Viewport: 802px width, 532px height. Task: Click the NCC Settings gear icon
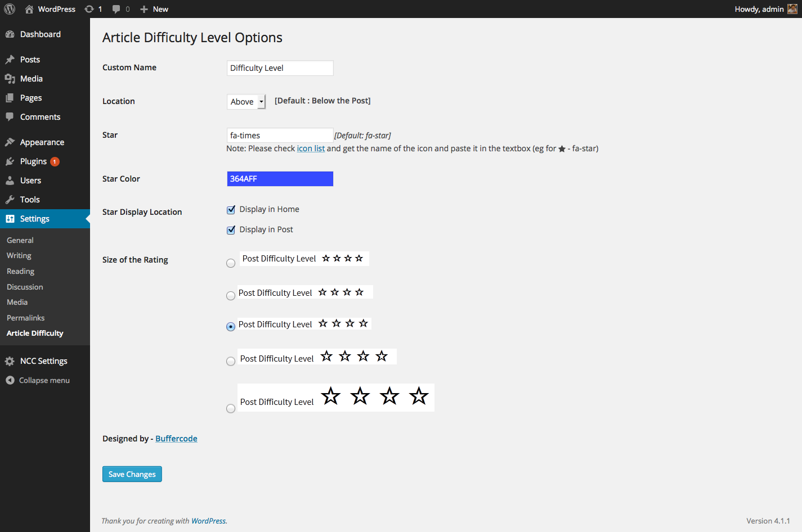(10, 361)
